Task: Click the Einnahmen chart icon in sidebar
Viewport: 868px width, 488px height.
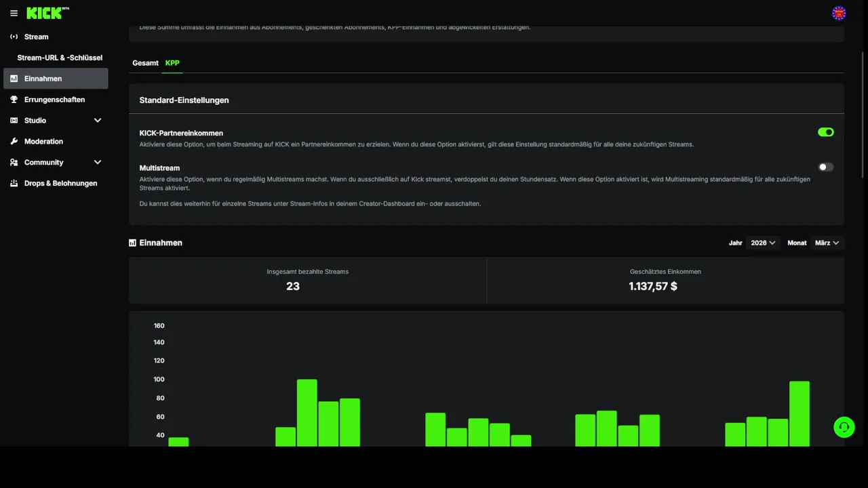Action: pyautogui.click(x=14, y=79)
